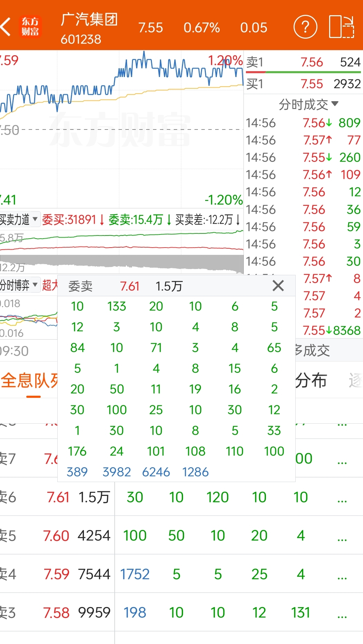Tap the 7.55↓ trade with volume 260
363x644 pixels.
(303, 157)
